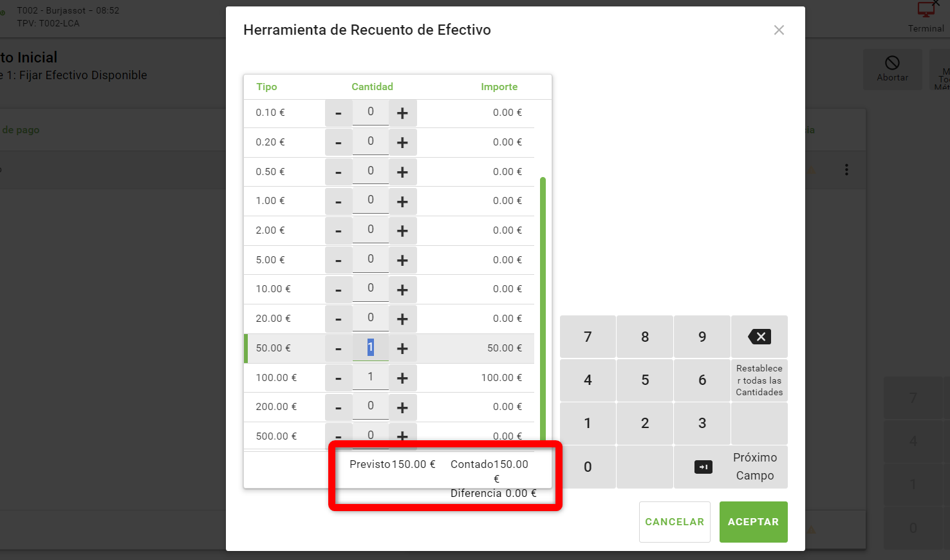Tap the 0 key on keypad
The image size is (950, 560).
click(x=588, y=467)
